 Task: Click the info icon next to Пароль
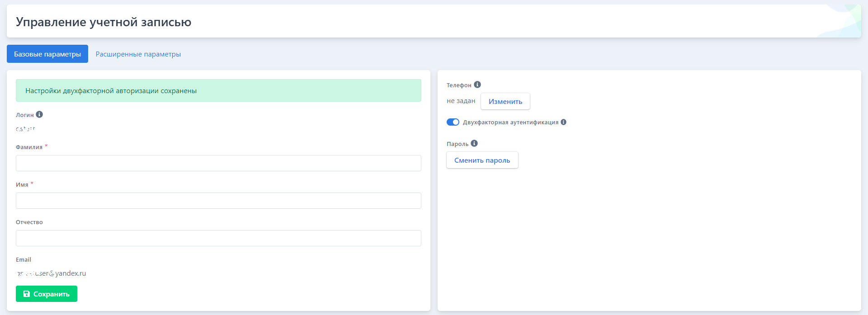pos(474,143)
